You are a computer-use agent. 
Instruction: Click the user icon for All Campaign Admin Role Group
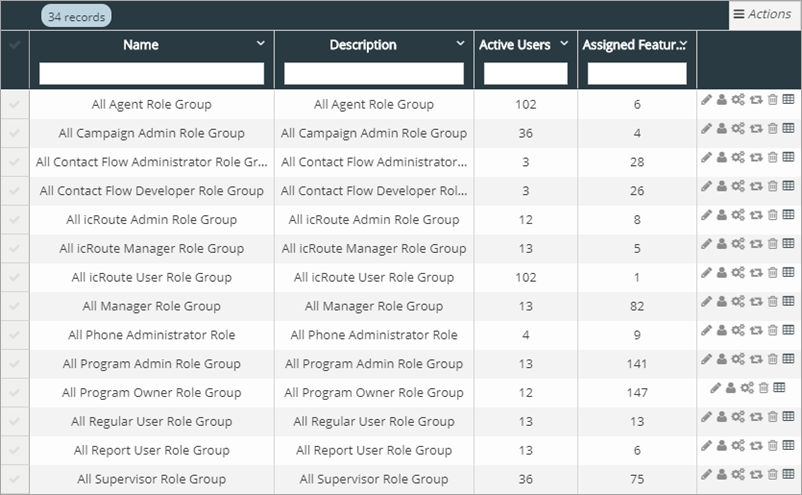[722, 129]
